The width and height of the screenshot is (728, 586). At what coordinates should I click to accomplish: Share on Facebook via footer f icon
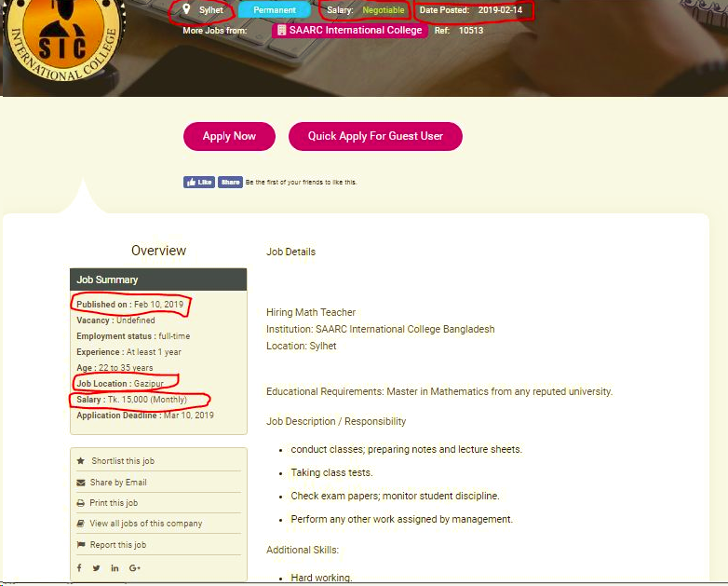(79, 568)
